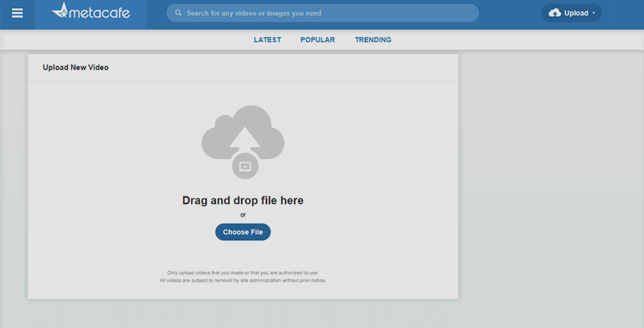Click the 'Drag and drop file here' text
644x328 pixels.
click(x=243, y=201)
